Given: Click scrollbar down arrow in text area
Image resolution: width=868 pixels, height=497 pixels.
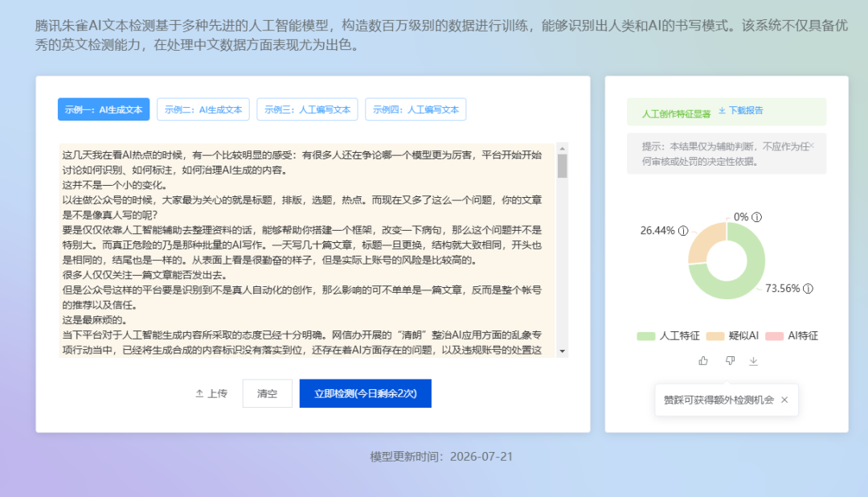Looking at the screenshot, I should 563,351.
